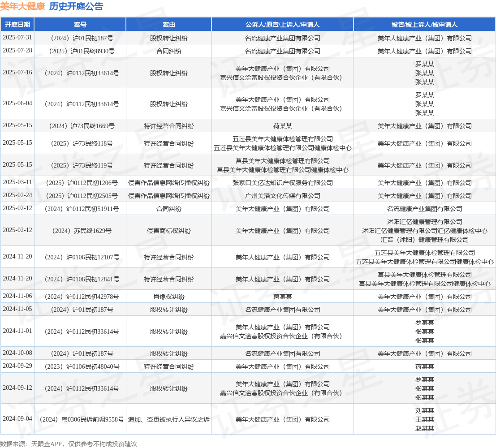Viewport: 496px width, 448px height.
Task: Click the 案由 column header
Action: tap(168, 25)
